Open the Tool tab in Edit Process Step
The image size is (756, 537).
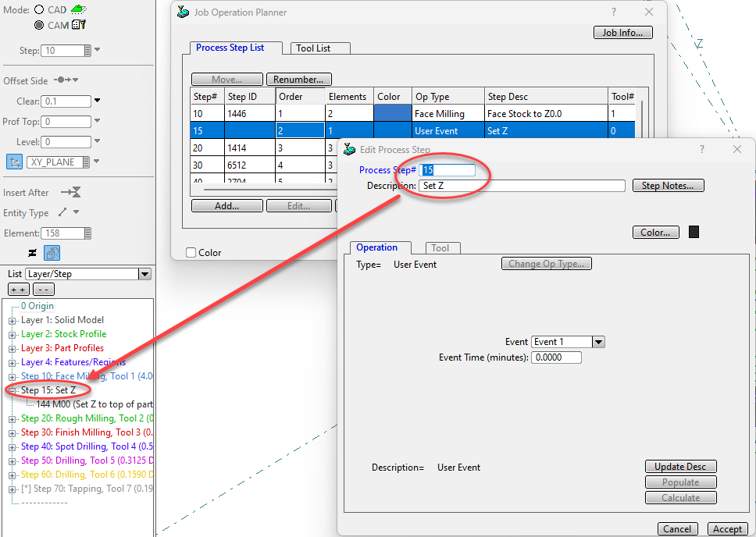coord(440,248)
